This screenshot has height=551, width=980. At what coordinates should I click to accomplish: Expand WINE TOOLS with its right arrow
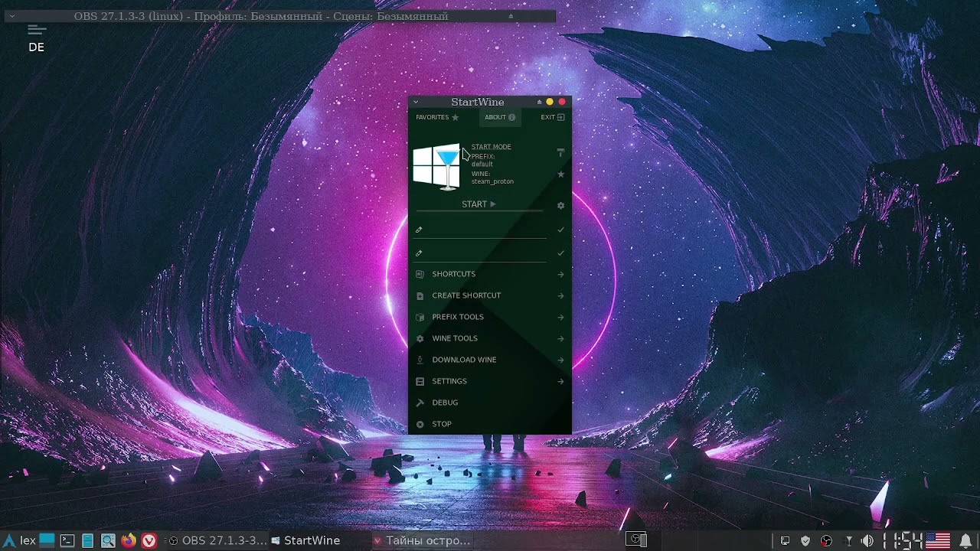(x=560, y=339)
